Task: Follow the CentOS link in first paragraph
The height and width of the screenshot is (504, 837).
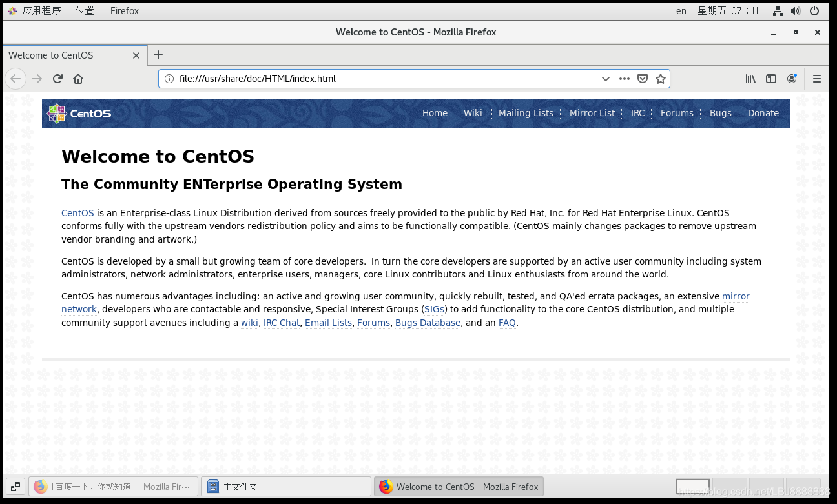Action: click(x=77, y=213)
